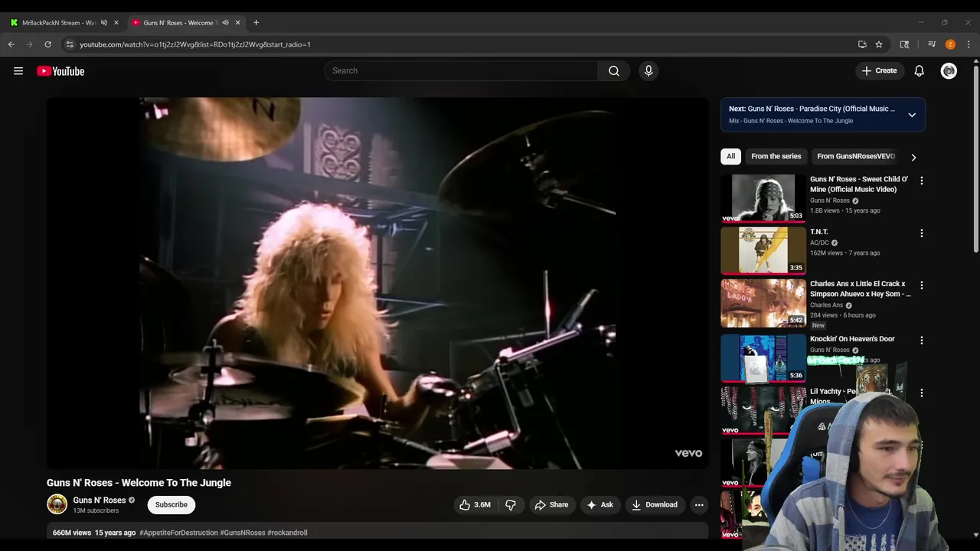The height and width of the screenshot is (551, 980).
Task: Open a new browser tab
Action: coord(256,23)
